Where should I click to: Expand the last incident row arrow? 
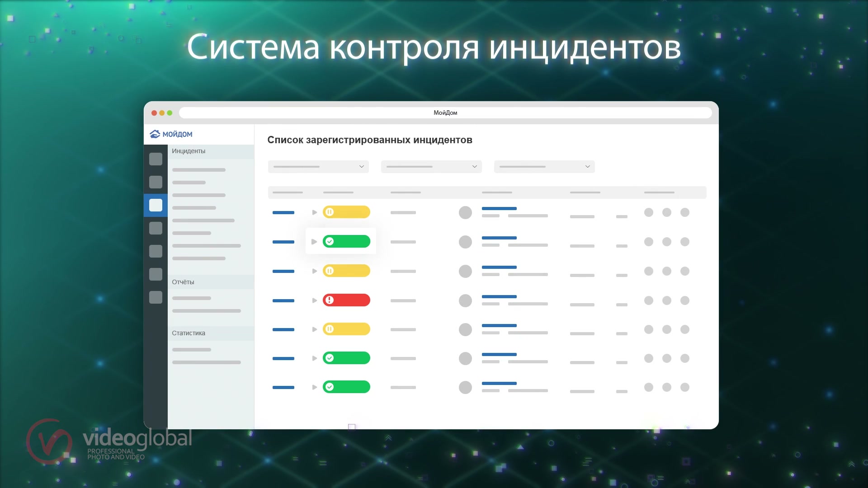[x=315, y=387]
